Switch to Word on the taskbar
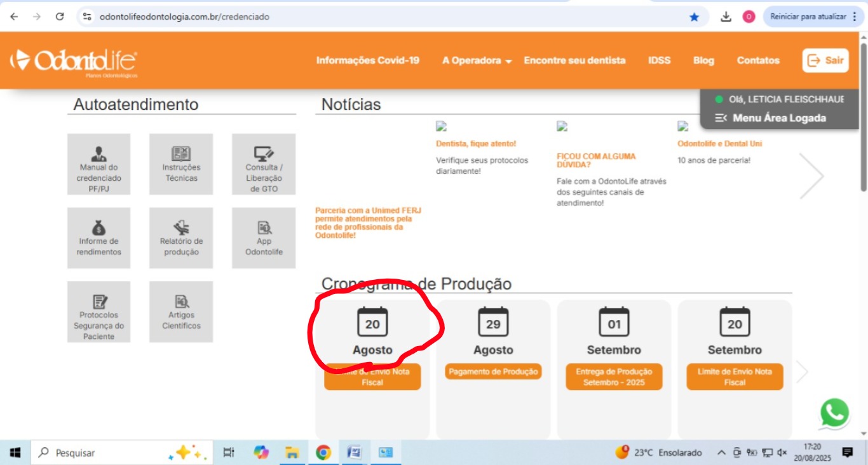868x465 pixels. (355, 453)
